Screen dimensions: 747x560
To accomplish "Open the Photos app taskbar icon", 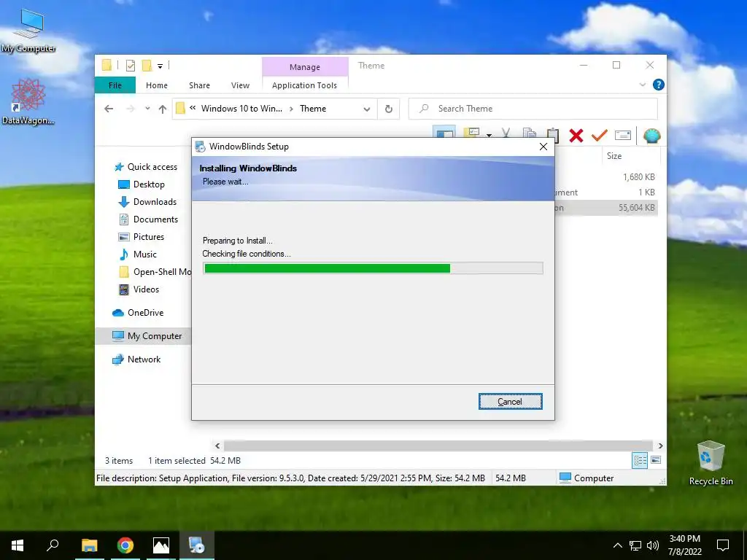I will [x=161, y=545].
